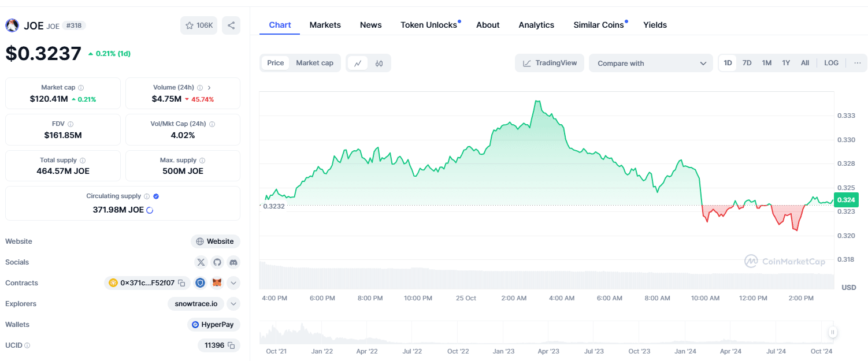Select the 7D time range
Screen dimensions: 868x361
pyautogui.click(x=747, y=63)
